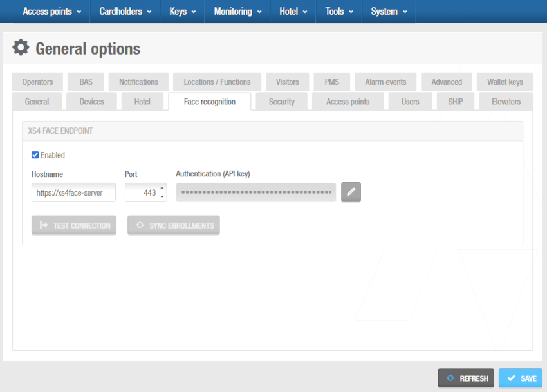This screenshot has height=392, width=547.
Task: Switch to the Security tab
Action: (281, 102)
